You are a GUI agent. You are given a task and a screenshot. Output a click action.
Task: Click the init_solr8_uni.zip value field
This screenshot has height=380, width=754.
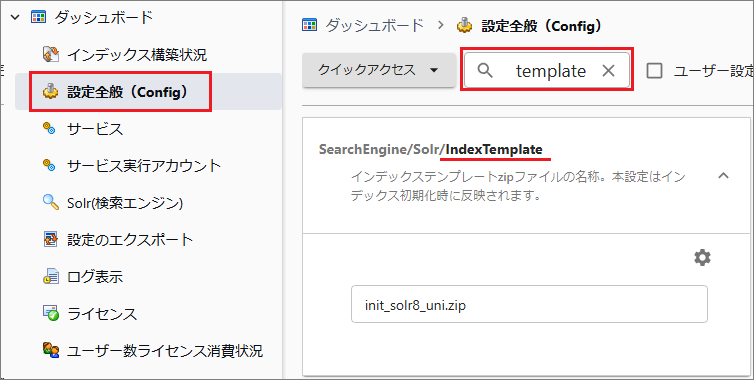[x=529, y=304]
